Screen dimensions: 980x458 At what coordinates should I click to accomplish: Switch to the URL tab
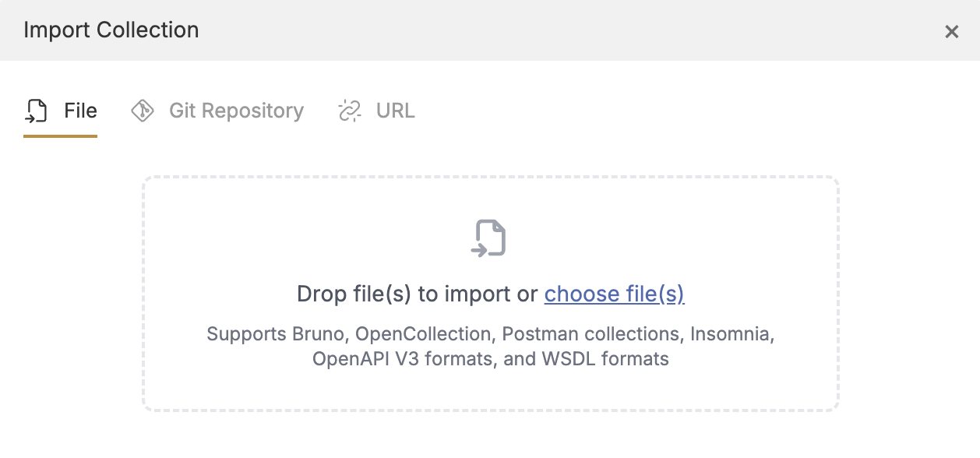coord(395,111)
